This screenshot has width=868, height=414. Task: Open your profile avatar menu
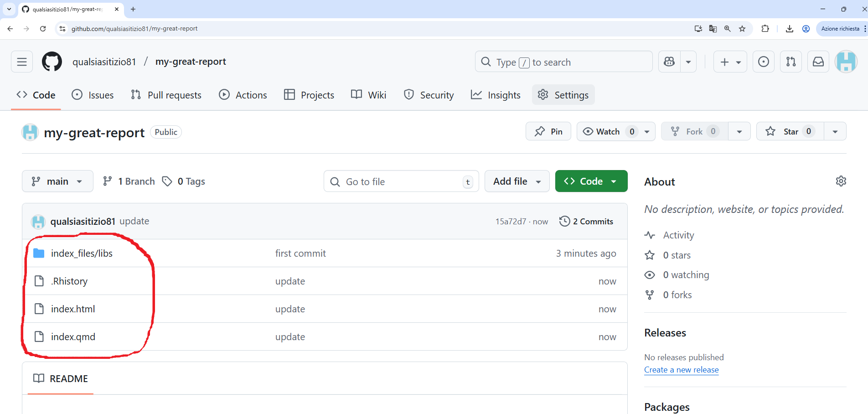(x=846, y=62)
